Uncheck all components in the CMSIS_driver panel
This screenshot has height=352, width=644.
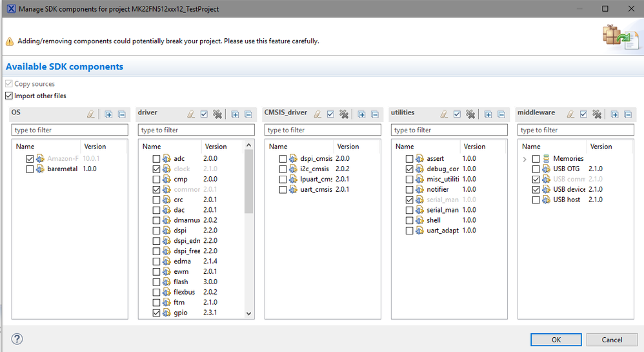click(x=344, y=114)
